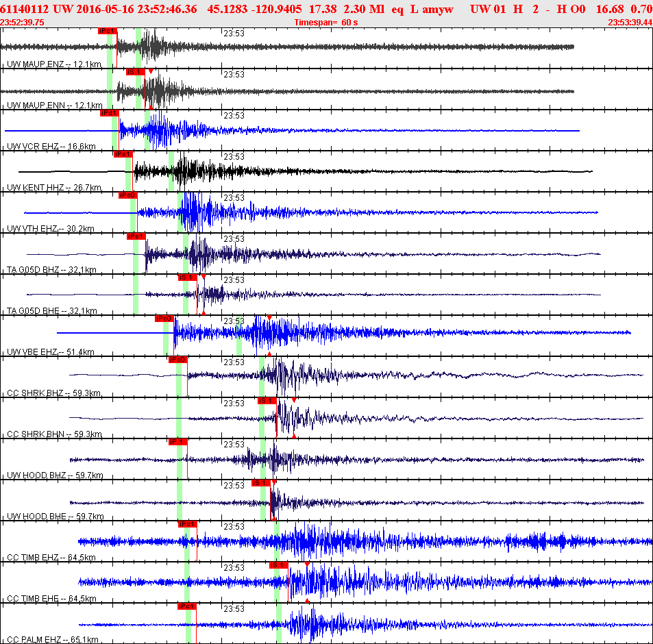Select the 'CC TIMB EHZ -- 64.5km' label
The width and height of the screenshot is (653, 644).
(x=51, y=558)
